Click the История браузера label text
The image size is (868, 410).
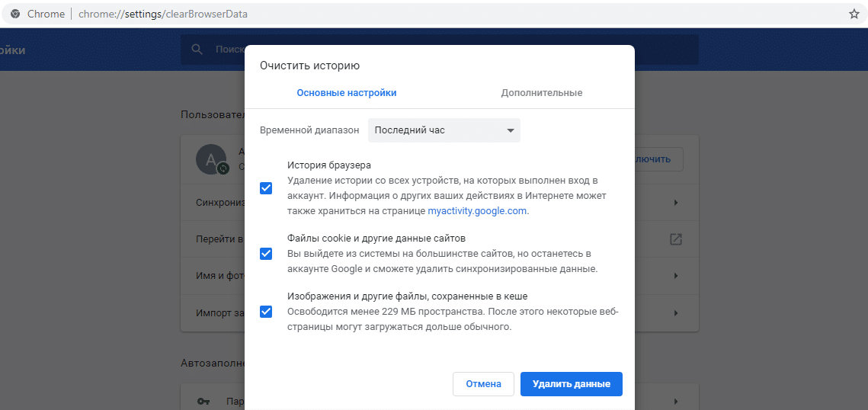point(328,165)
